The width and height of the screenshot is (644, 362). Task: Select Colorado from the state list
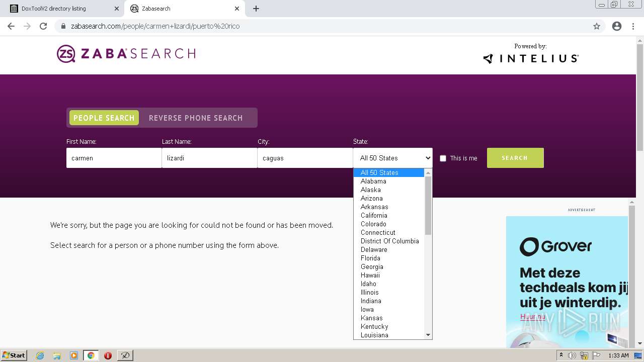click(x=389, y=224)
